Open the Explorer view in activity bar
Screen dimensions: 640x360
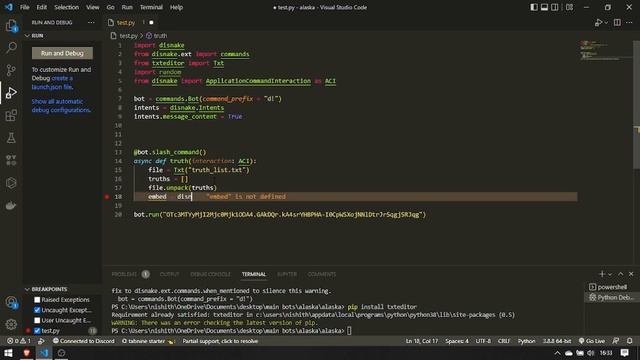11,25
